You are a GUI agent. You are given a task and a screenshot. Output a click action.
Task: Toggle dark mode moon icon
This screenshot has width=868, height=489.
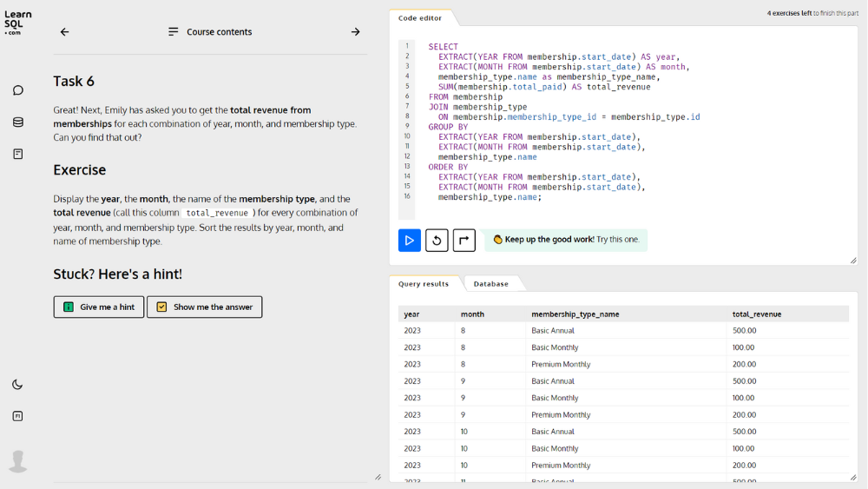17,384
